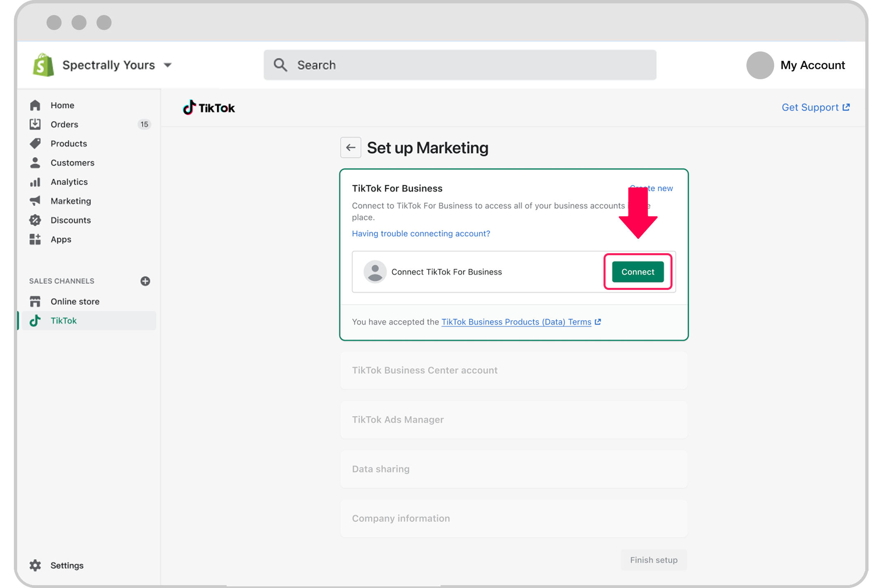
Task: Click the Products icon in sidebar
Action: 36,143
